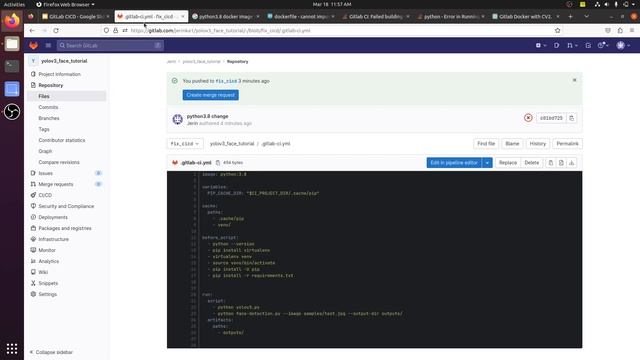Click Permalink button
Screen dimensions: 640x360
(x=567, y=144)
